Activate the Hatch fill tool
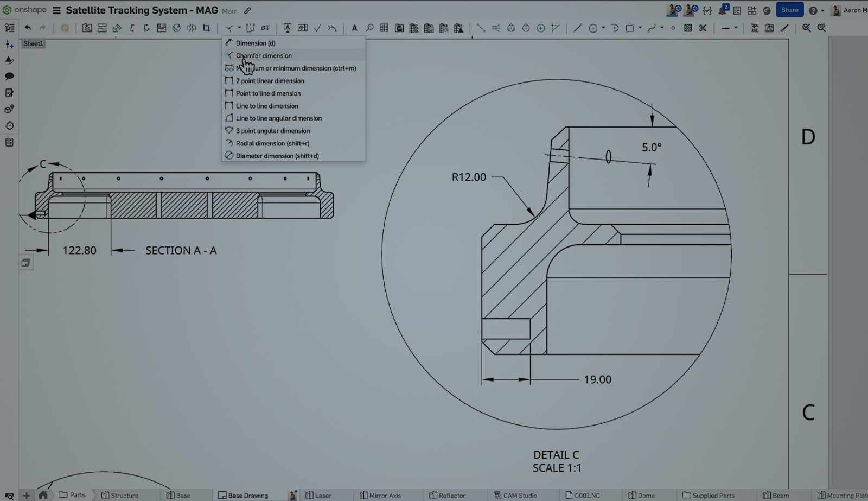868x501 pixels. coord(688,28)
